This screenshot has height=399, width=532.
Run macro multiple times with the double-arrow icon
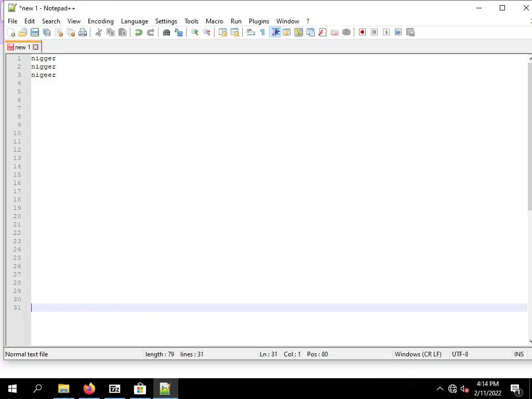[x=398, y=32]
